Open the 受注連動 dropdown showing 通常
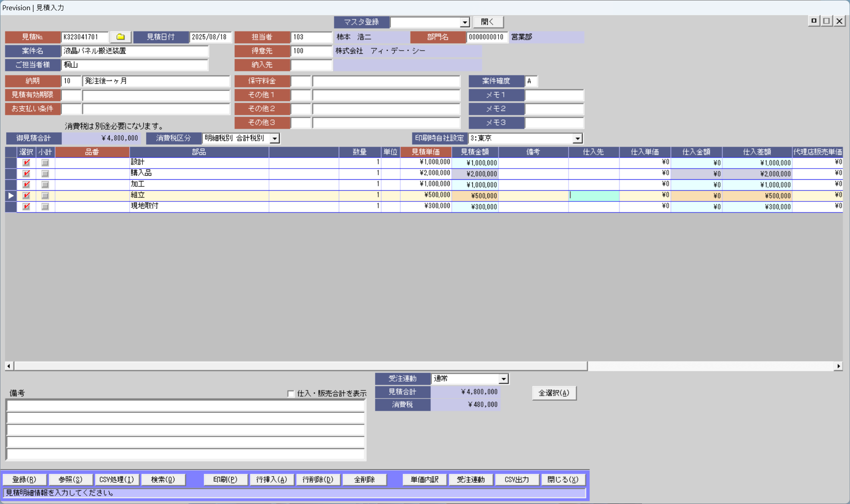The width and height of the screenshot is (850, 504). coord(503,379)
